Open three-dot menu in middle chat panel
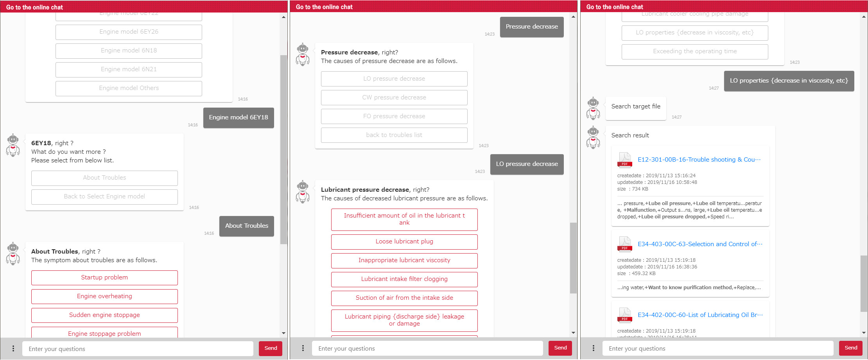Image resolution: width=868 pixels, height=360 pixels. tap(303, 348)
